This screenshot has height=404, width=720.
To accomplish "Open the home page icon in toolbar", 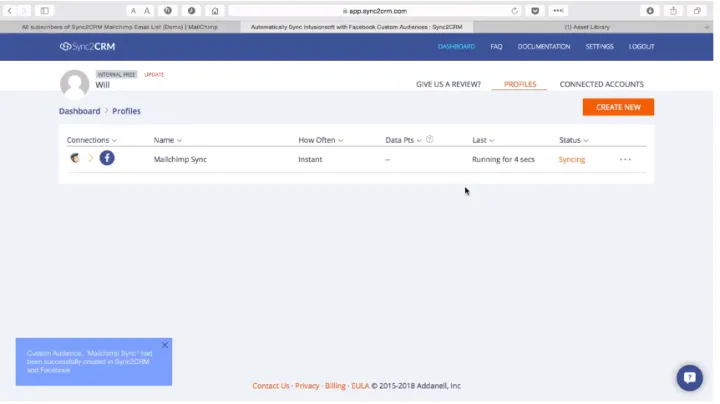I will point(215,11).
